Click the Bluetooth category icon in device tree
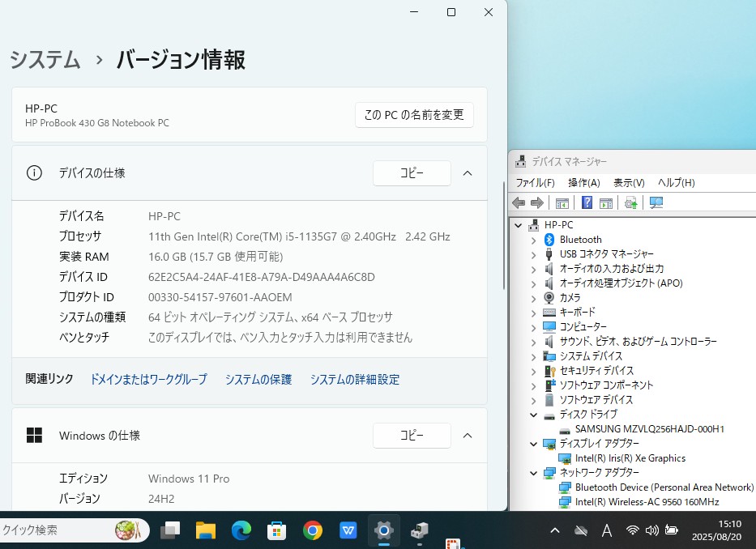The height and width of the screenshot is (549, 756). 549,240
